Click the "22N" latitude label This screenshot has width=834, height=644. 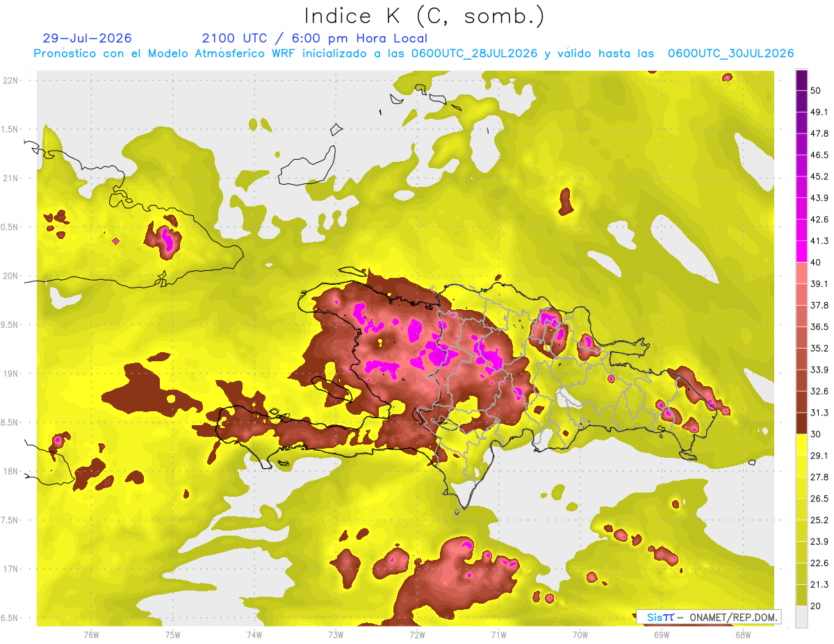[x=10, y=81]
